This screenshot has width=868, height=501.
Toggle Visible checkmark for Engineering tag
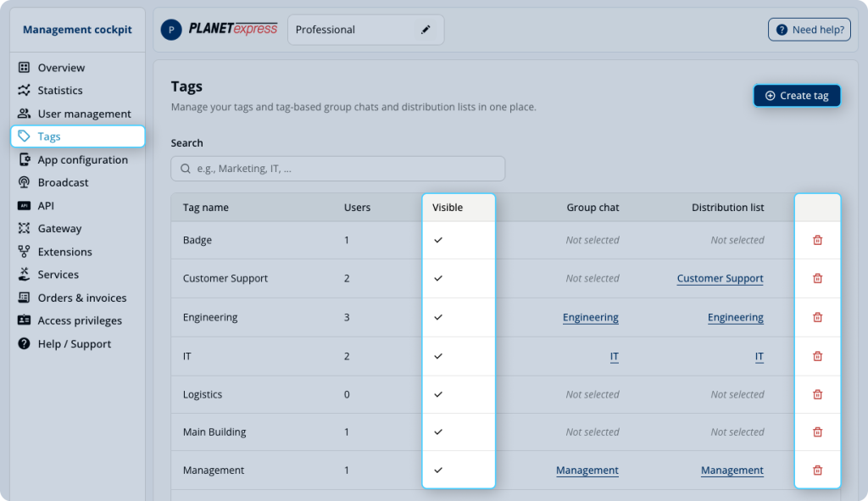click(x=438, y=317)
